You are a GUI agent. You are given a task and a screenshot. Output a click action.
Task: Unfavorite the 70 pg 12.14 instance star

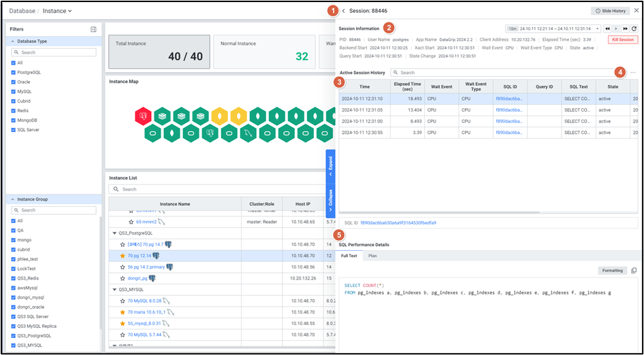(123, 256)
